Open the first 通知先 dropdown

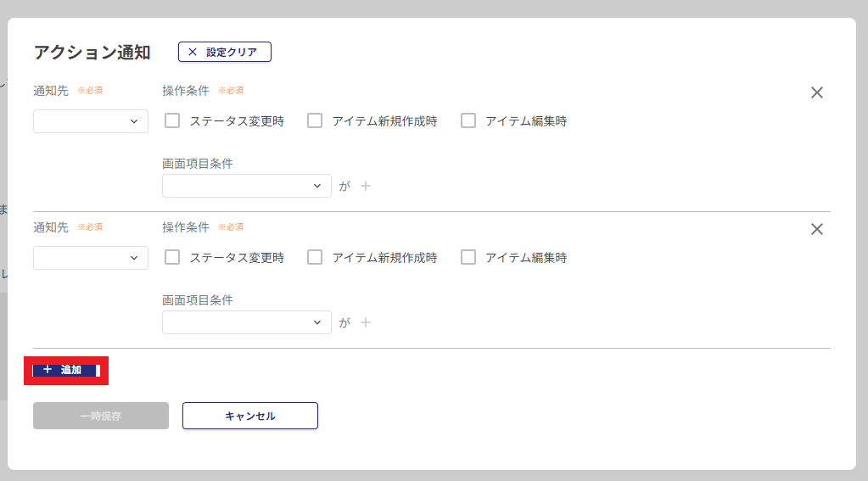91,121
